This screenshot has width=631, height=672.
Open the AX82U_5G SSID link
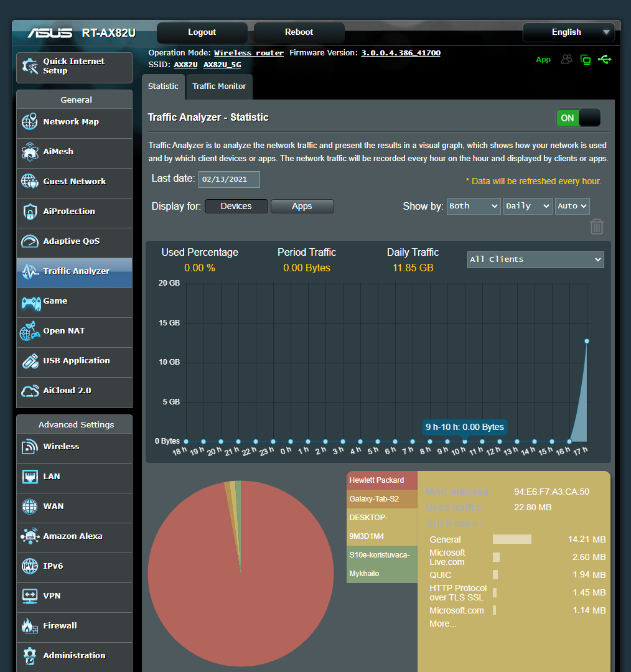(222, 65)
